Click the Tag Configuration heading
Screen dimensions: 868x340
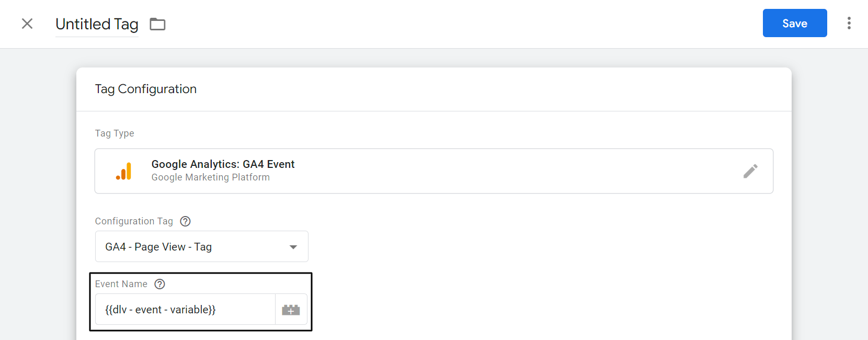click(145, 89)
